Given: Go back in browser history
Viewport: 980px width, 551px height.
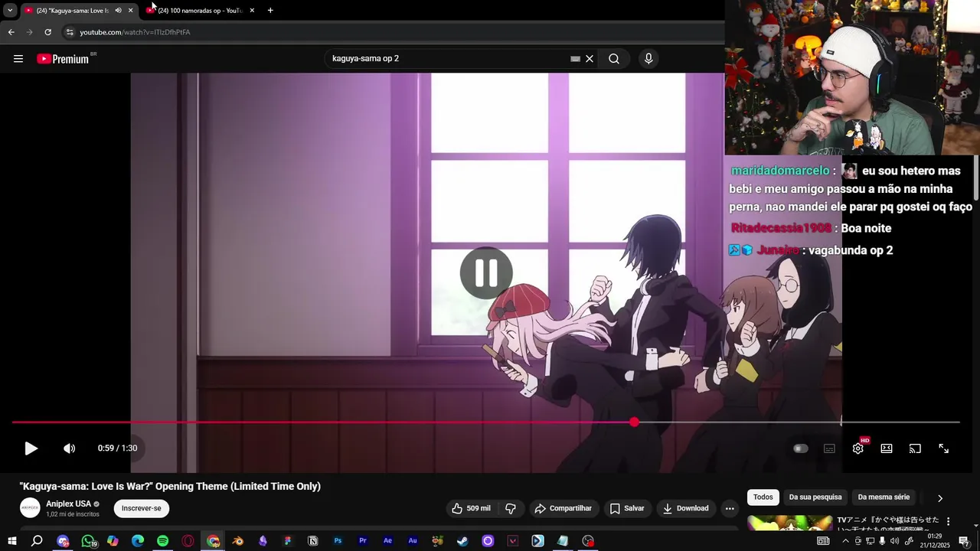Looking at the screenshot, I should (11, 32).
